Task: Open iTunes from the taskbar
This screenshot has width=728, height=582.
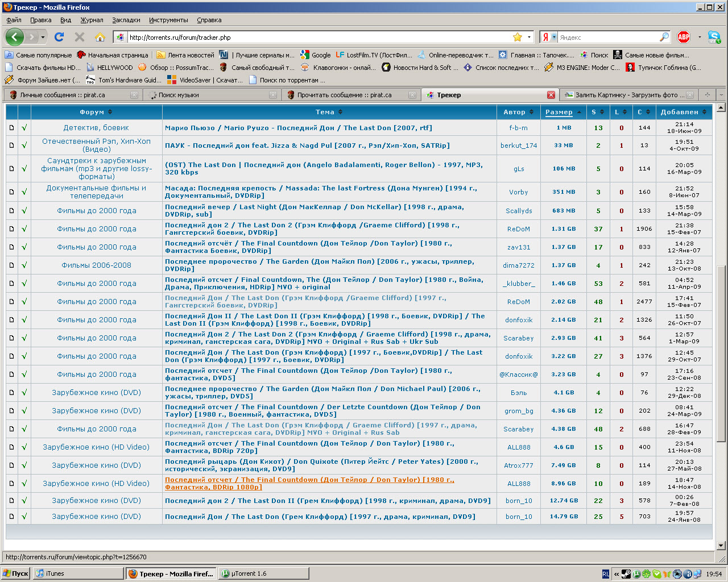Action: coord(77,573)
